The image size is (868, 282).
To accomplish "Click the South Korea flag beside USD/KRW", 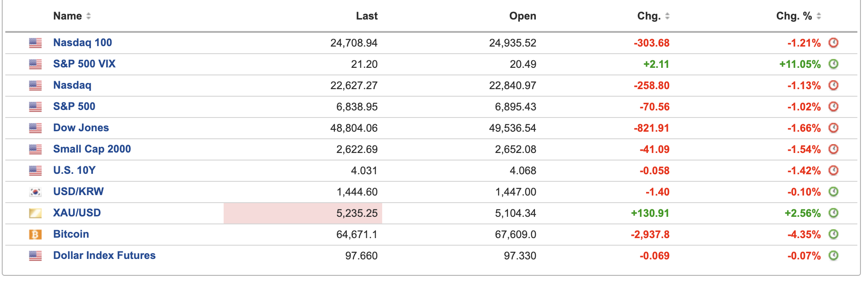I will tap(35, 192).
